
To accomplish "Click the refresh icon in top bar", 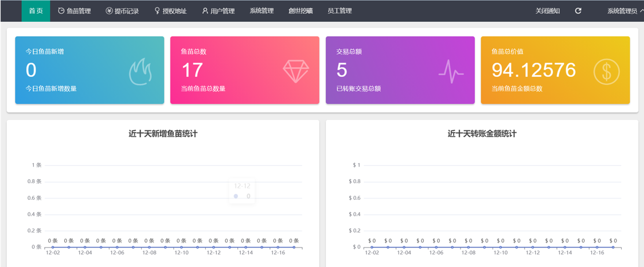I will [x=578, y=11].
